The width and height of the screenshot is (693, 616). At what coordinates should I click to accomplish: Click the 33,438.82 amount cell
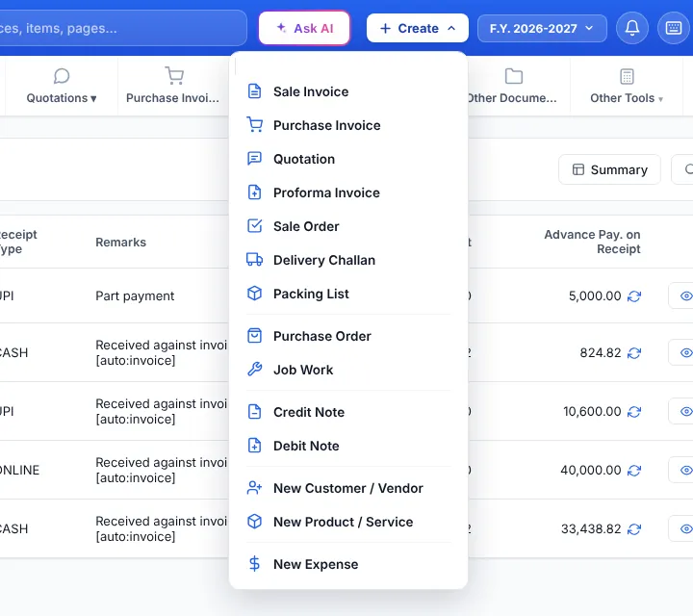(x=591, y=529)
